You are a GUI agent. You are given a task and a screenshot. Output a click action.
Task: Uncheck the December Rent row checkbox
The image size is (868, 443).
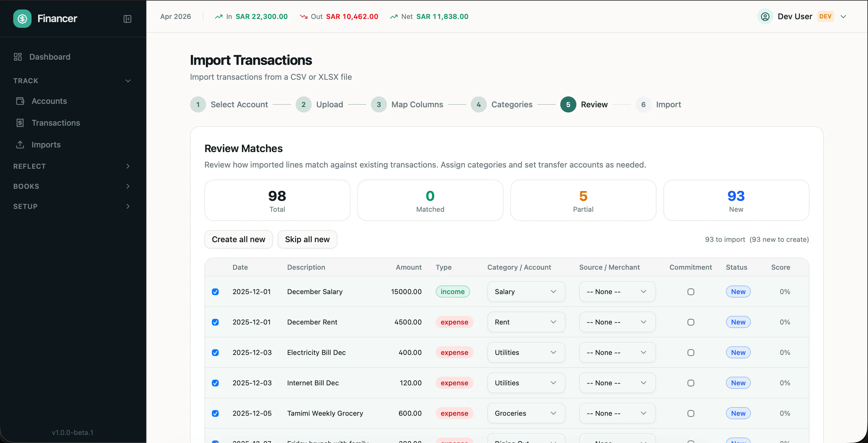tap(215, 322)
